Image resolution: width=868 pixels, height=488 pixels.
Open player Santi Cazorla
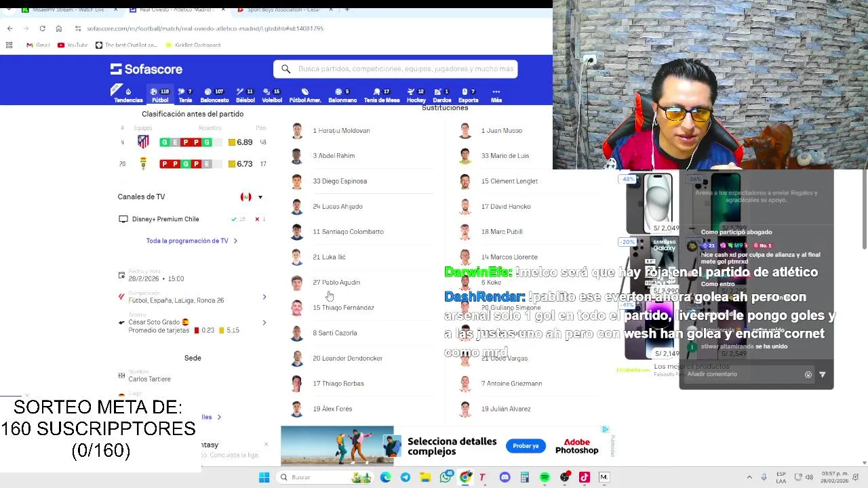coord(334,333)
